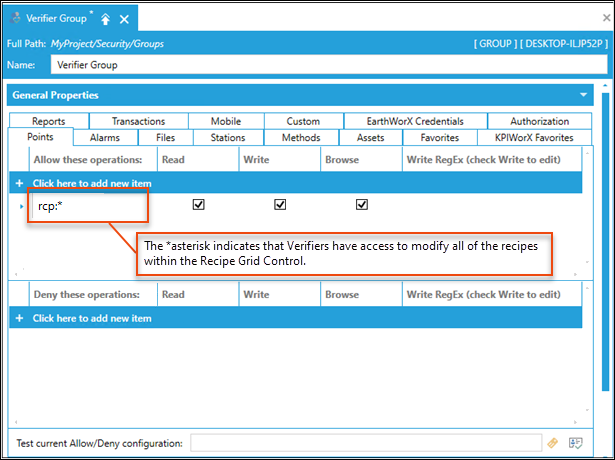
Task: Click the test configuration checklist icon
Action: click(x=576, y=443)
